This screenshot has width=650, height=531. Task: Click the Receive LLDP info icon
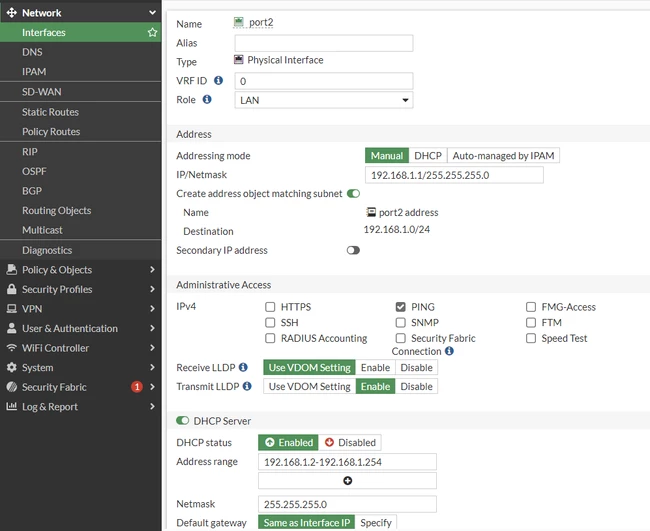pos(243,367)
